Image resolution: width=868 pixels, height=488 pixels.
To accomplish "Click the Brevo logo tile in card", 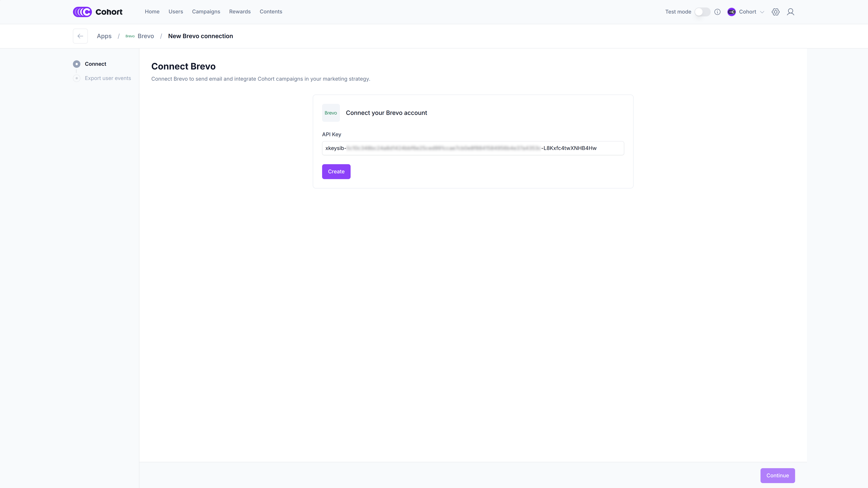I will (331, 113).
